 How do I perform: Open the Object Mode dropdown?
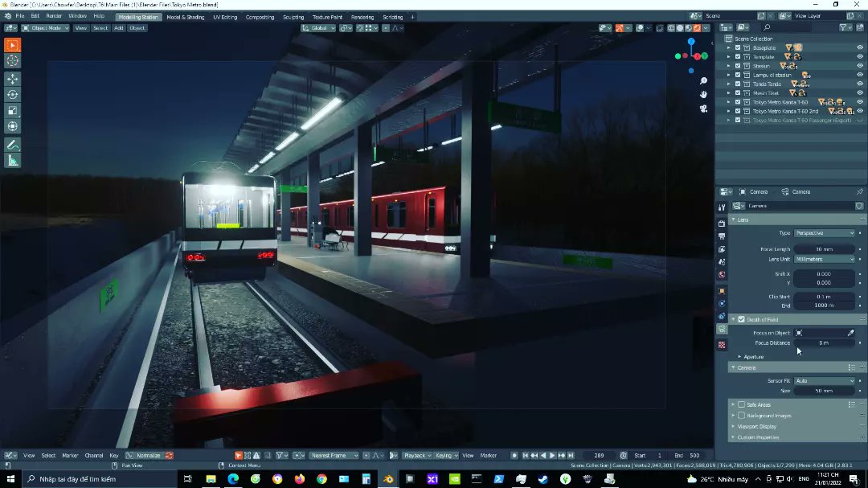click(x=45, y=27)
